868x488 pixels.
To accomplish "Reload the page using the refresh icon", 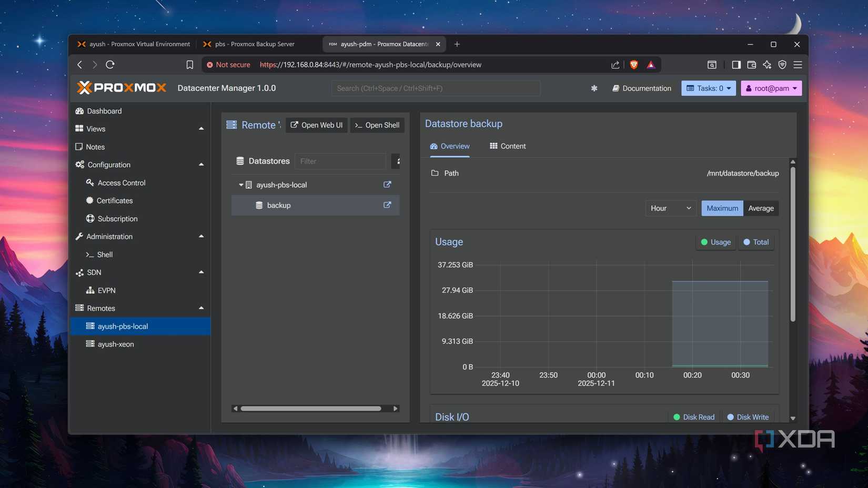I will click(110, 64).
